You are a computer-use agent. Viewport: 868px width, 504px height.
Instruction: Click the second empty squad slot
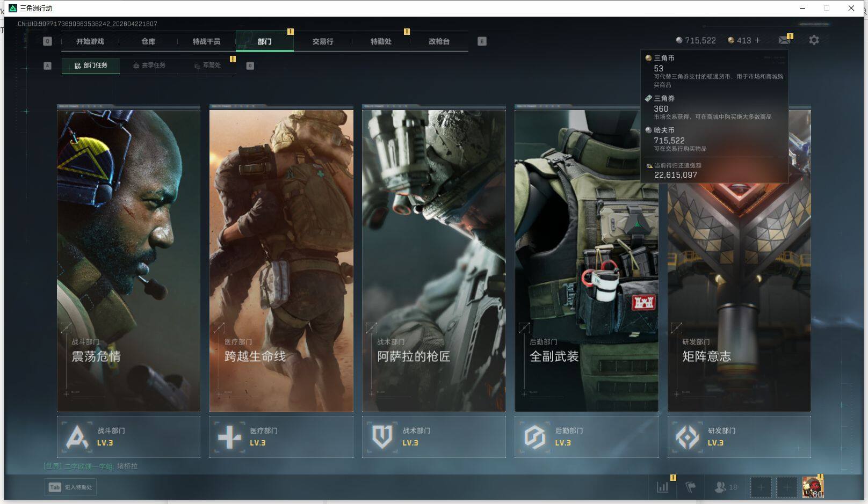(x=787, y=487)
